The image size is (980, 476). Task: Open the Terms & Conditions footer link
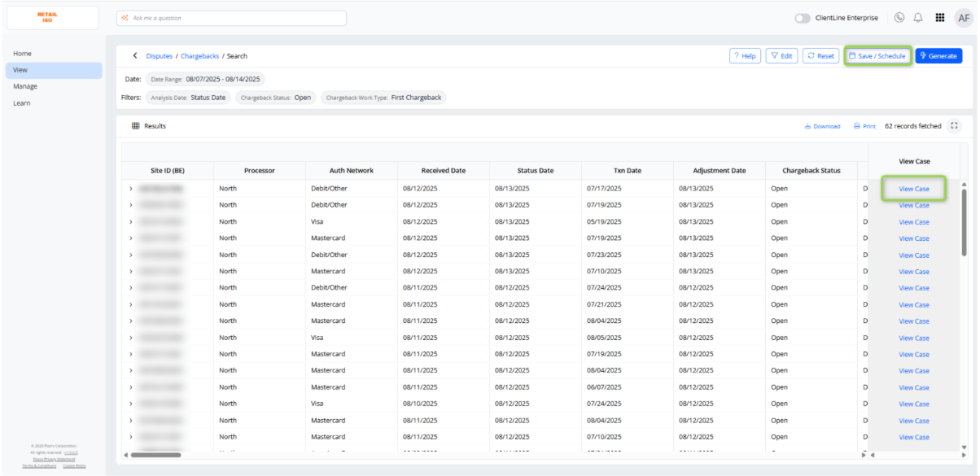[x=39, y=465]
